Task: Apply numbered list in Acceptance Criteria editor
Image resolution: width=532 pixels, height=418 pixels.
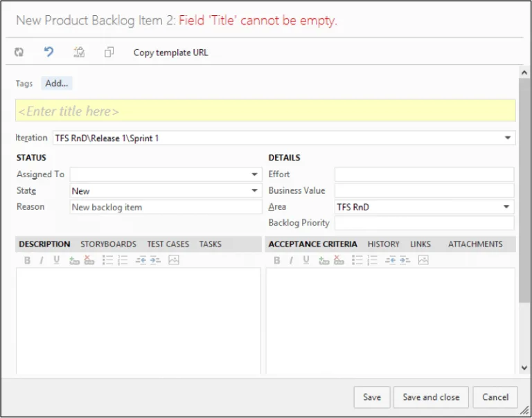Action: point(372,260)
